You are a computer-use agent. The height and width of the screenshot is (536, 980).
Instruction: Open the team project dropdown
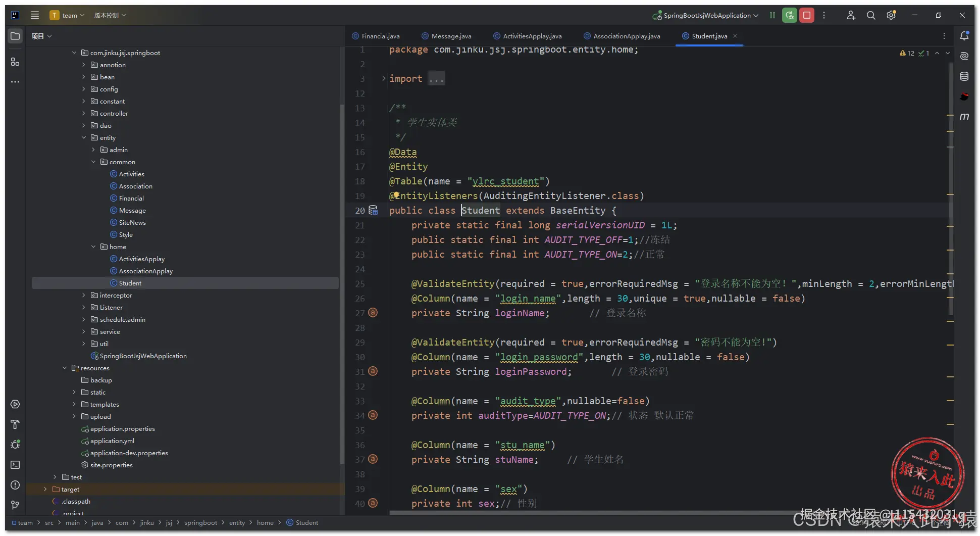point(68,15)
